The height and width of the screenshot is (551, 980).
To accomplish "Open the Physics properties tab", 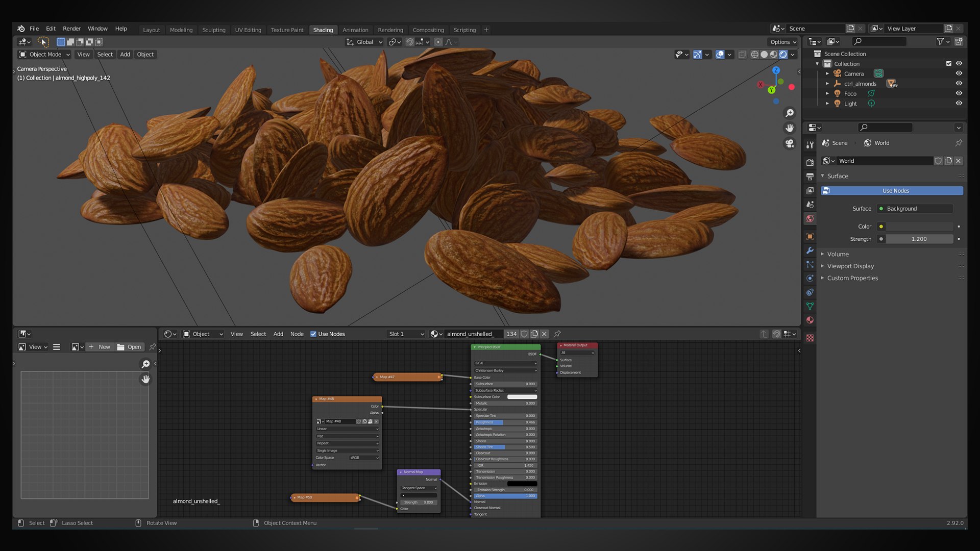I will tap(810, 278).
